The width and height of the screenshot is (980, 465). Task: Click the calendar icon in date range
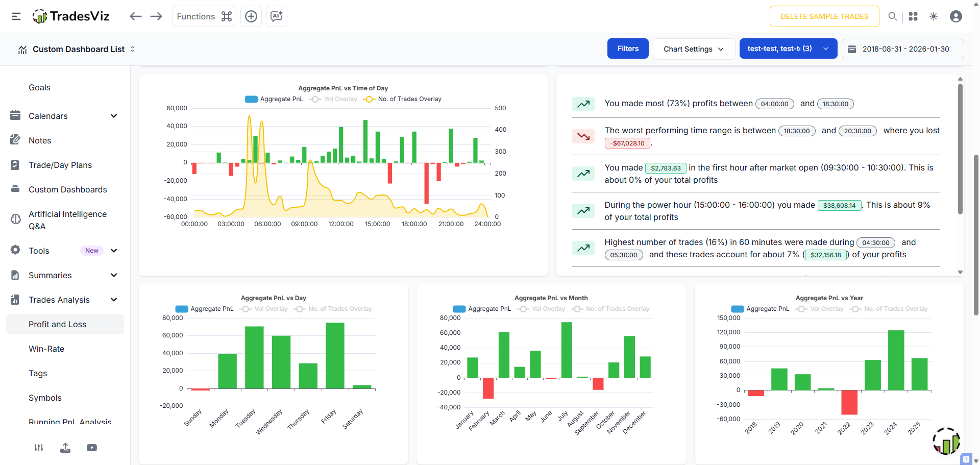(x=851, y=49)
